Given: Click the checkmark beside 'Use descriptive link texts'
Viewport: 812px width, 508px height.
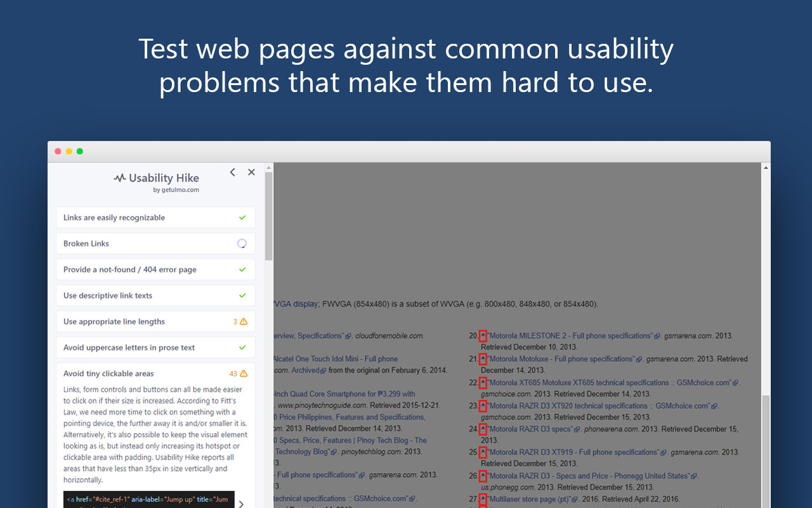Looking at the screenshot, I should (242, 295).
